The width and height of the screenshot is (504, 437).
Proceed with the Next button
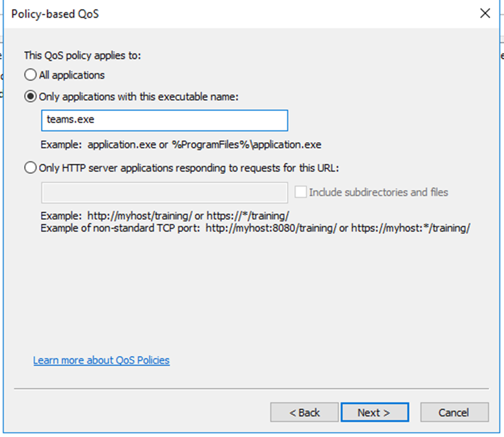click(375, 412)
